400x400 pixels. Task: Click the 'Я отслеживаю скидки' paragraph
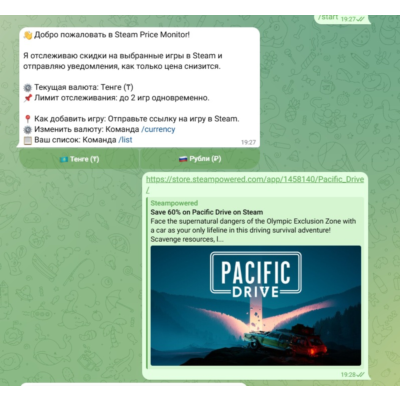pyautogui.click(x=123, y=61)
